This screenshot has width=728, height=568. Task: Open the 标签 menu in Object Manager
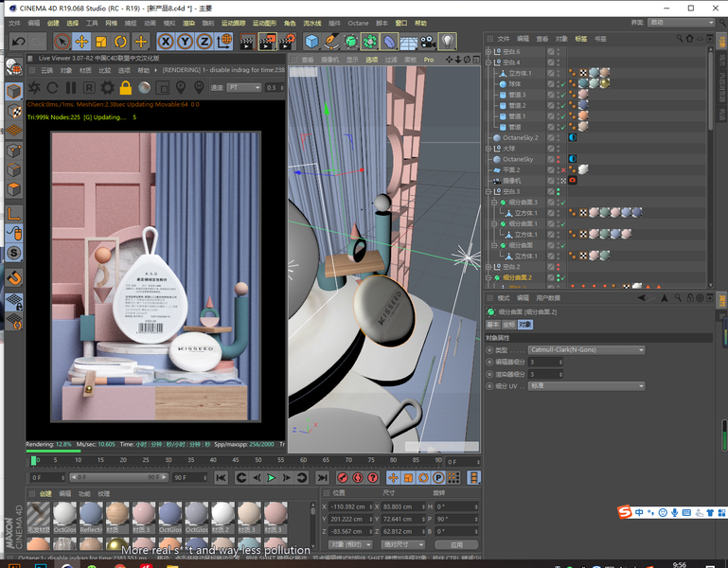tap(581, 39)
